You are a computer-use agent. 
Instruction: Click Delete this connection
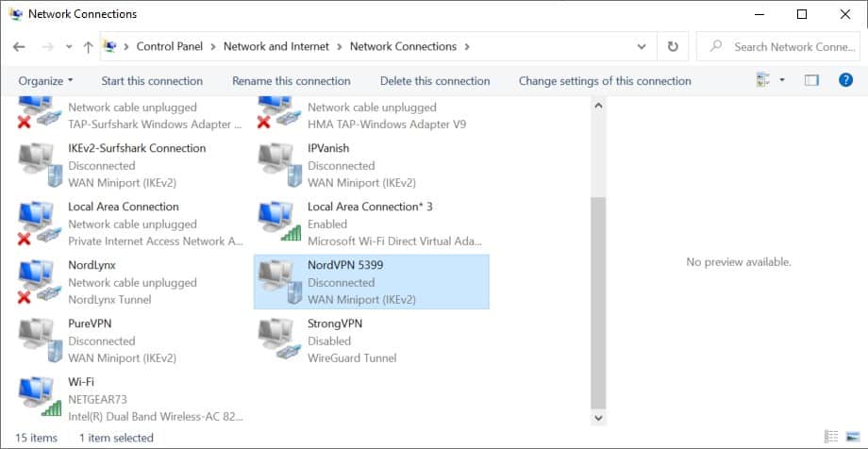click(435, 81)
